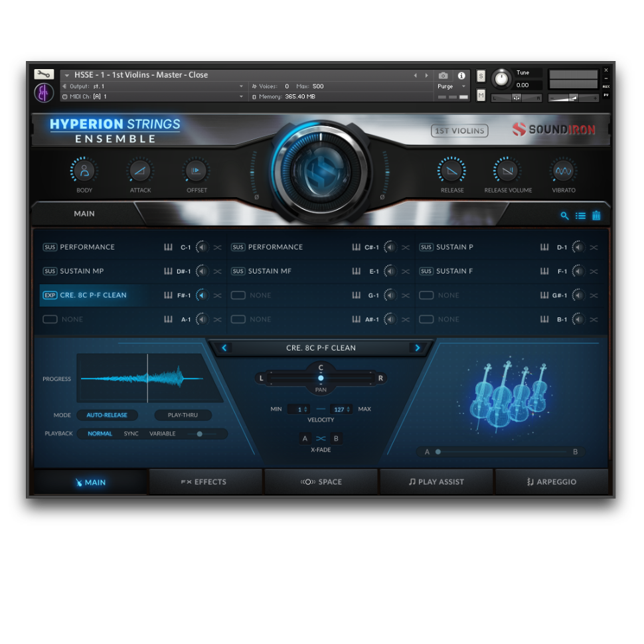This screenshot has height=644, width=644.
Task: Open the MIDI Ch dropdown
Action: [x=241, y=96]
